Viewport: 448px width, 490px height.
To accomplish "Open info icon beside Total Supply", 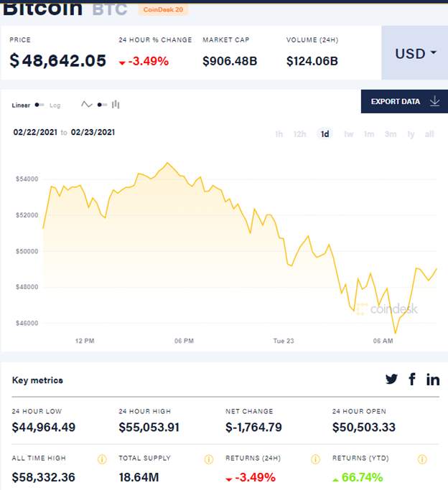I will pos(209,459).
